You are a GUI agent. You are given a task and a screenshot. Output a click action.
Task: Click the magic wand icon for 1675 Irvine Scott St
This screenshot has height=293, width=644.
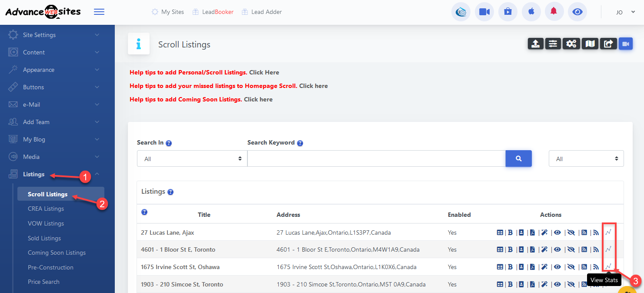click(544, 267)
